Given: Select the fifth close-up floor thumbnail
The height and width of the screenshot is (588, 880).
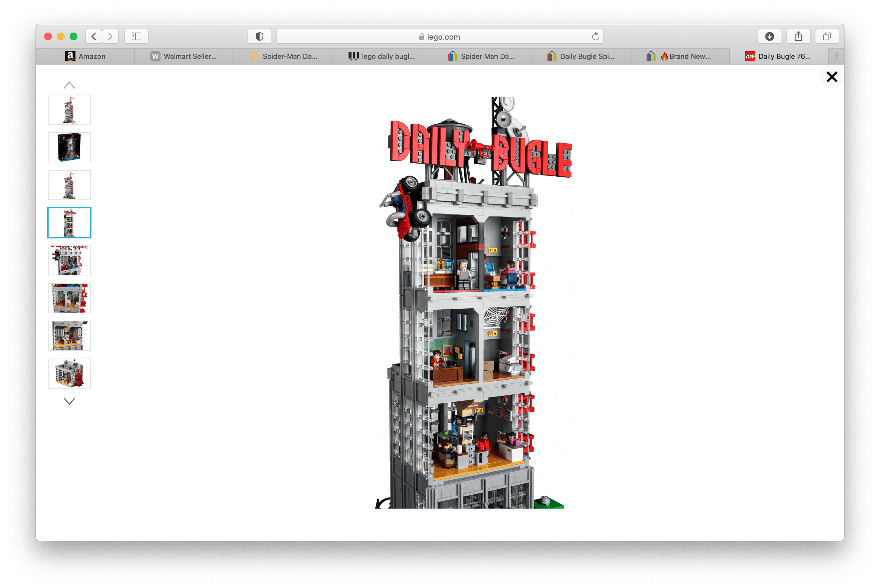Looking at the screenshot, I should [69, 260].
